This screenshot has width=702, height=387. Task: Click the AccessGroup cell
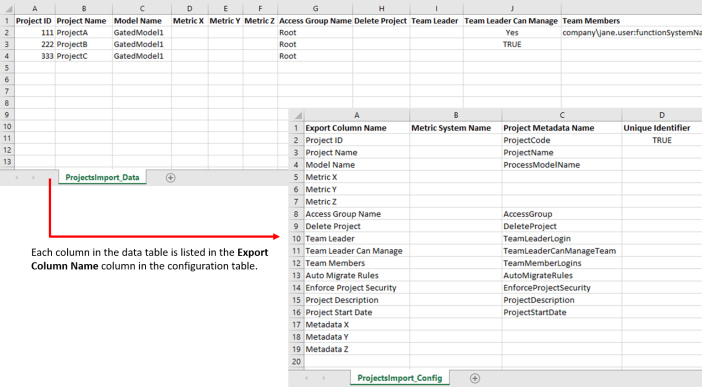(562, 214)
